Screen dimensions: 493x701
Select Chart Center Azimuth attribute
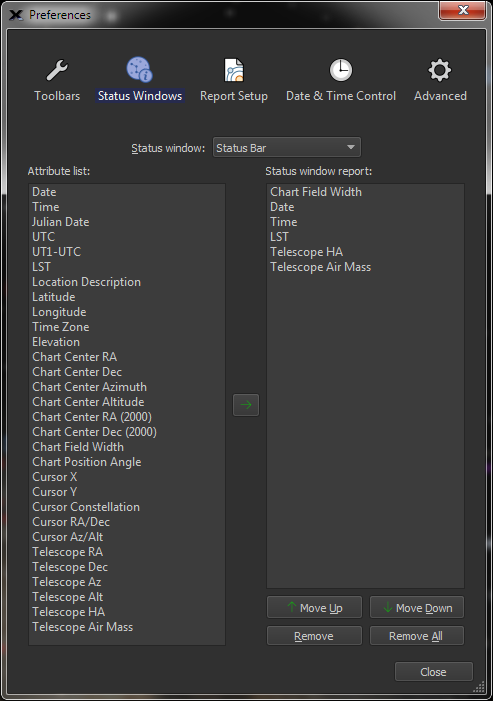point(127,387)
